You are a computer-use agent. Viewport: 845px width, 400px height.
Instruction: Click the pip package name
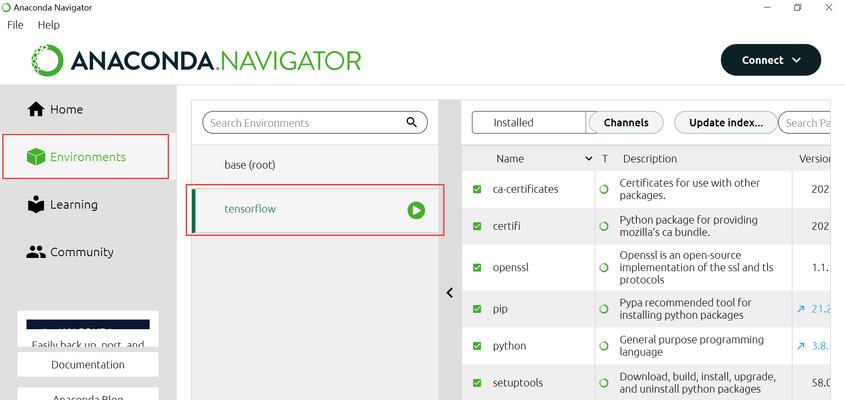(500, 309)
